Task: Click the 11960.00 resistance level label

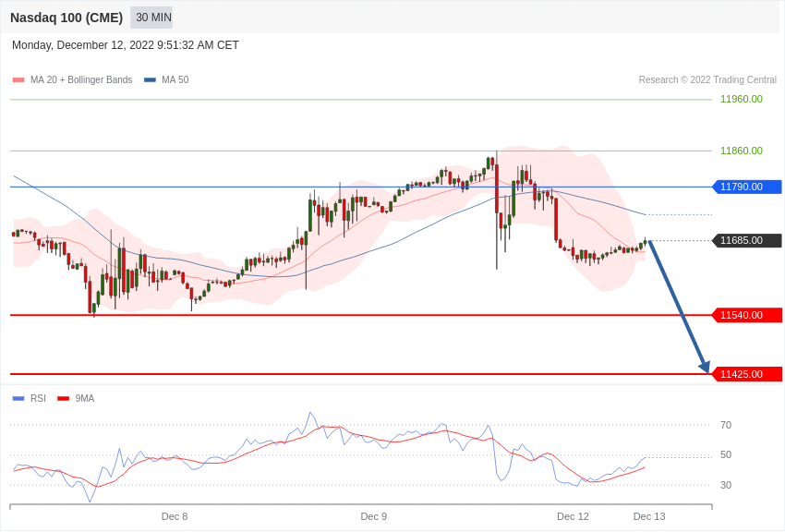Action: 742,99
